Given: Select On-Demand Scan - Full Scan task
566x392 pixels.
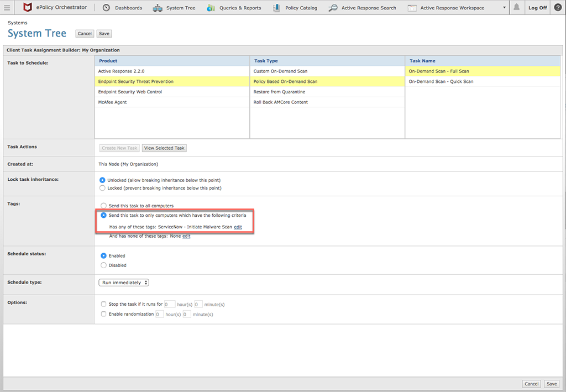Looking at the screenshot, I should (483, 71).
